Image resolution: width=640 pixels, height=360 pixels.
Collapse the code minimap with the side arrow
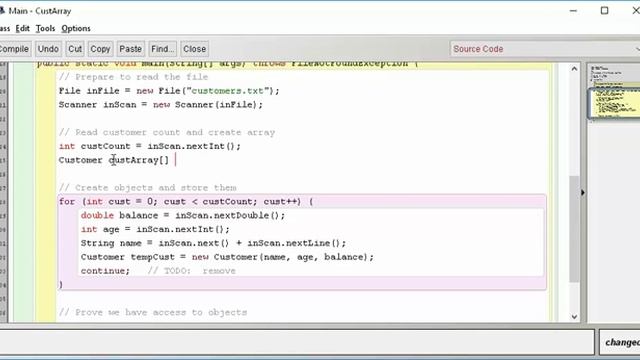tap(583, 193)
